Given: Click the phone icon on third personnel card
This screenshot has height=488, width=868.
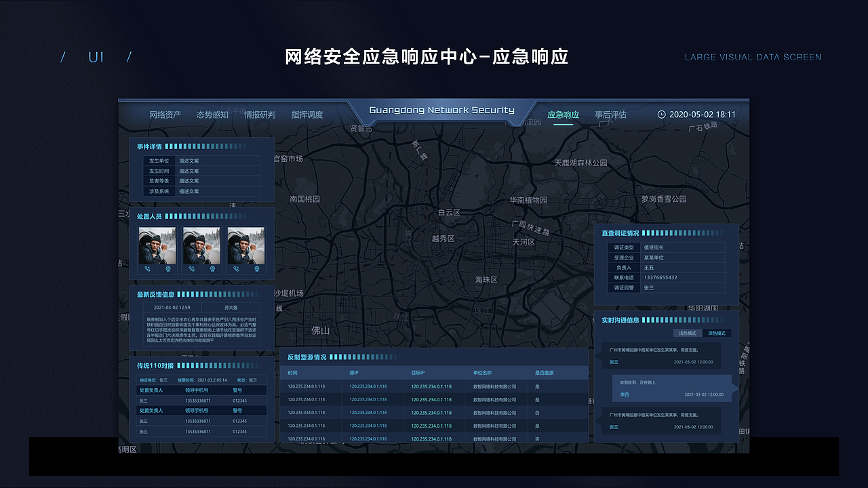Looking at the screenshot, I should (x=236, y=268).
